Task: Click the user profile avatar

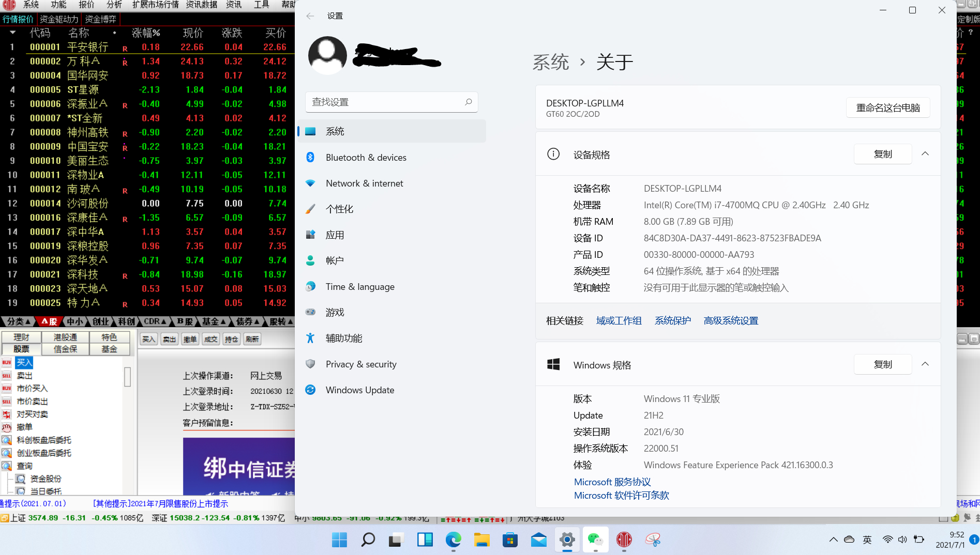Action: point(327,55)
